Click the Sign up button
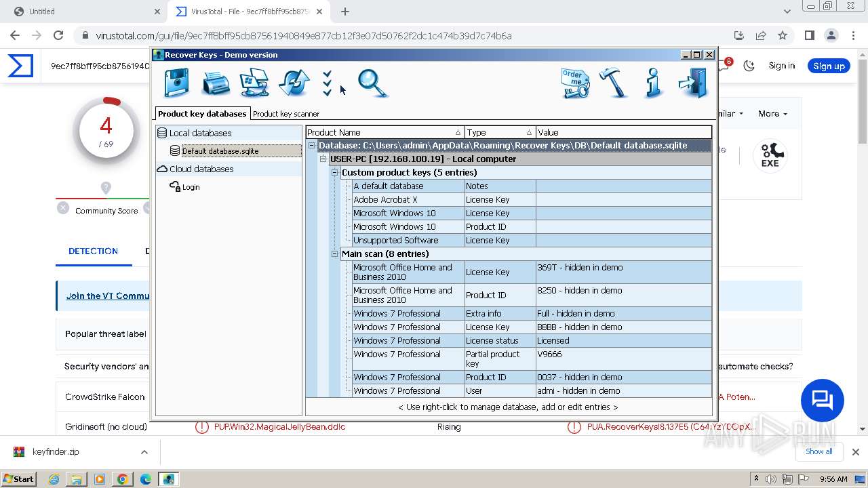Screen dimensions: 868x488 (829, 66)
